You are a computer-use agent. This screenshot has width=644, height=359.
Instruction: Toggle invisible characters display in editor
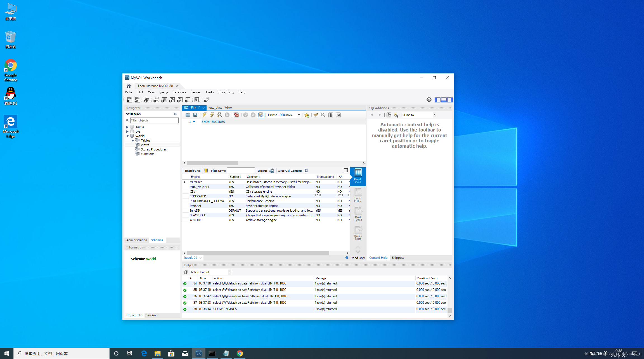331,115
